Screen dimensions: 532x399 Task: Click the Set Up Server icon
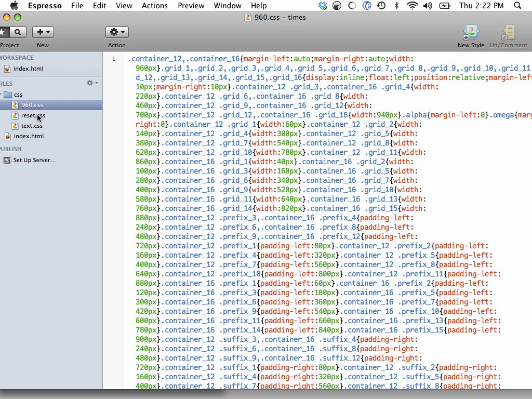tap(7, 160)
